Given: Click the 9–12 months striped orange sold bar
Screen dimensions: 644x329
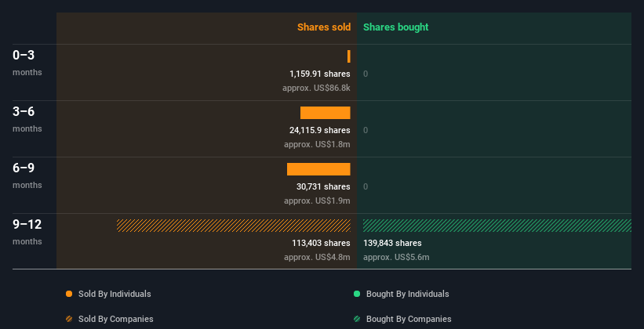Looking at the screenshot, I should click(234, 226).
